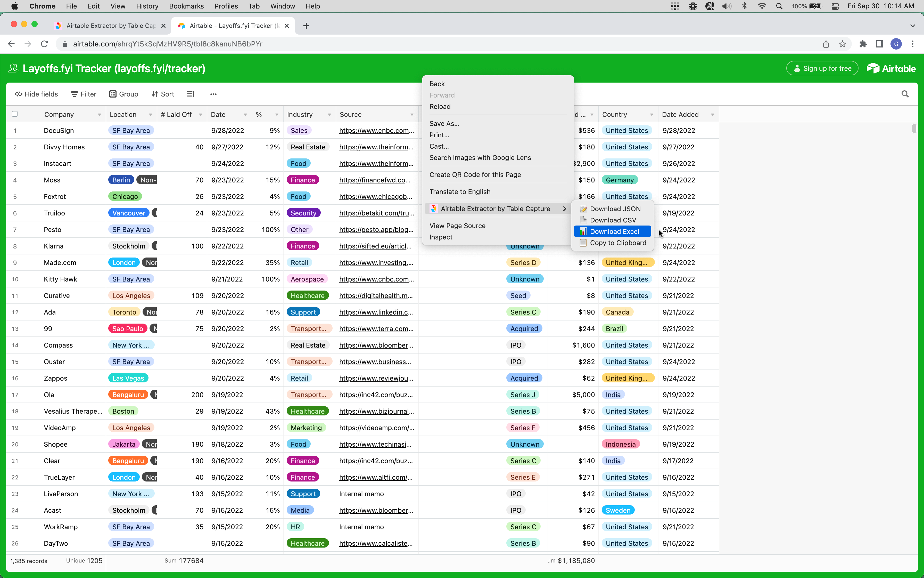This screenshot has width=924, height=578.
Task: Select Download Excel from the submenu
Action: tap(613, 231)
